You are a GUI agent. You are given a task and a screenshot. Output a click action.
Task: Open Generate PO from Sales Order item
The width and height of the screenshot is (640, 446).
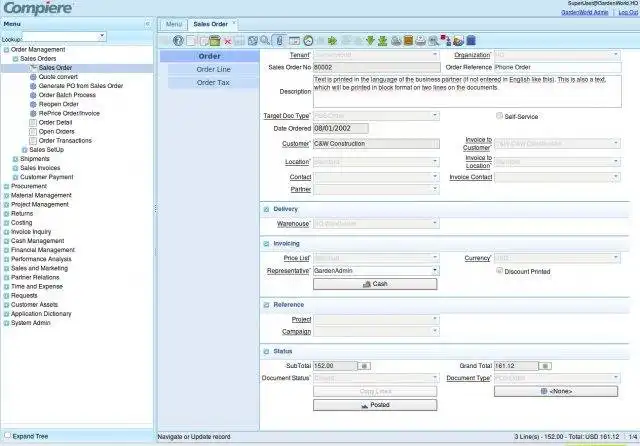pos(81,86)
